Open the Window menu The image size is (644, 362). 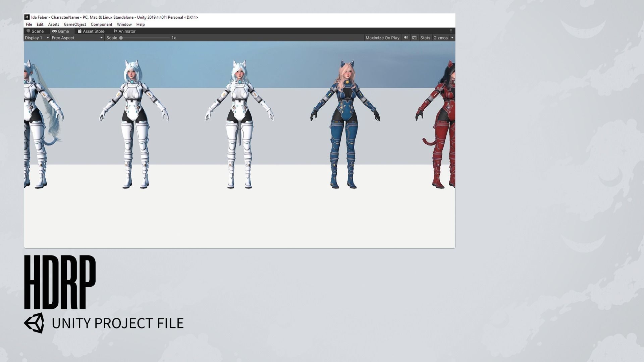click(124, 24)
